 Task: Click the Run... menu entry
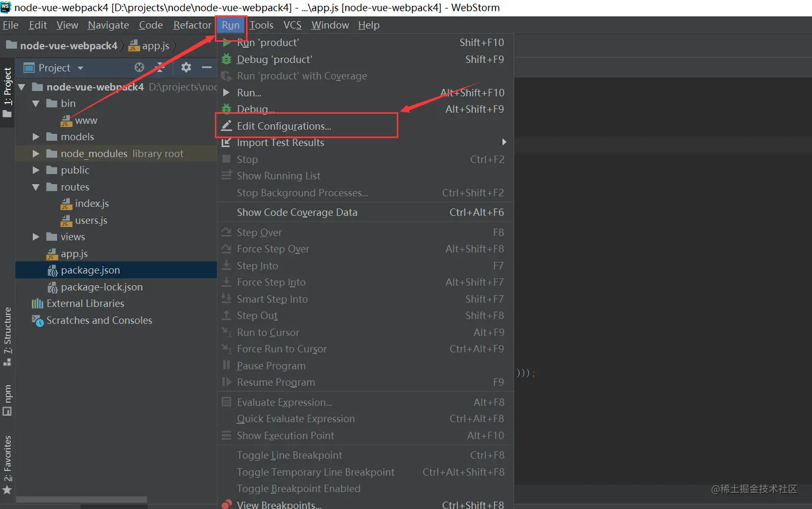(365, 92)
